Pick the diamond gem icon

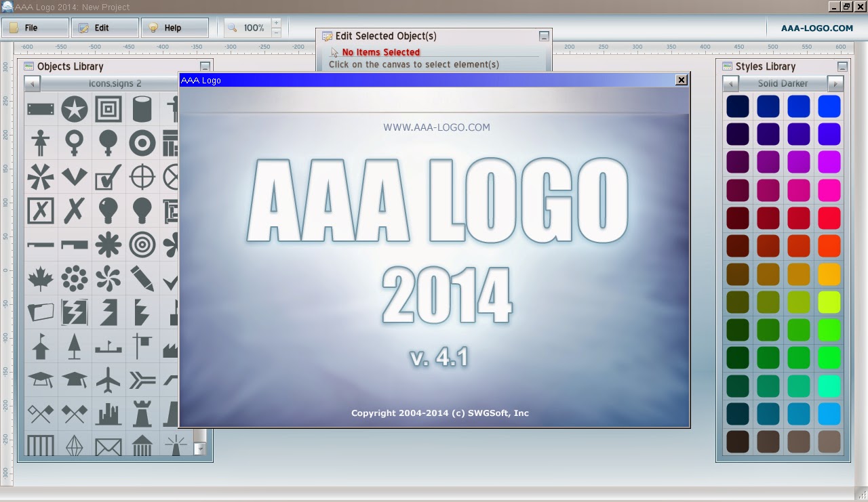[x=75, y=446]
